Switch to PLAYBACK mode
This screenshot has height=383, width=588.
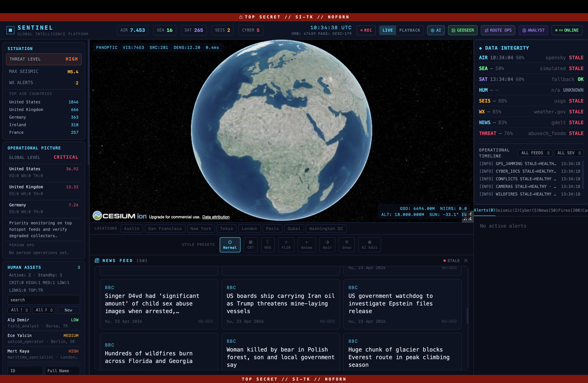409,30
